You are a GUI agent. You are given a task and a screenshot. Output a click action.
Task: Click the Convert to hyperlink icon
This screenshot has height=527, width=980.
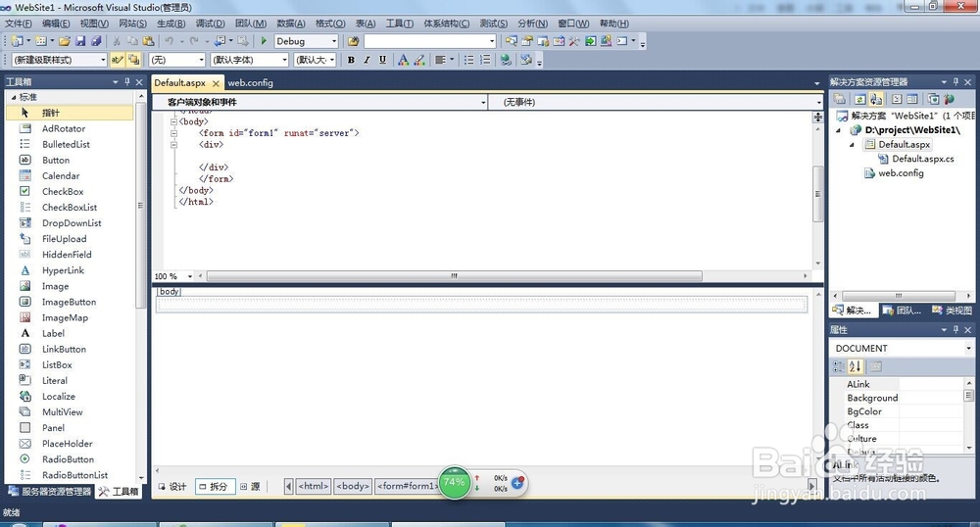click(506, 60)
